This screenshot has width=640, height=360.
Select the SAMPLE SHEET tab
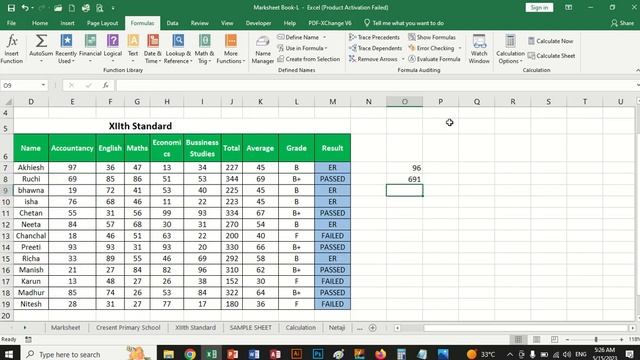coord(251,328)
